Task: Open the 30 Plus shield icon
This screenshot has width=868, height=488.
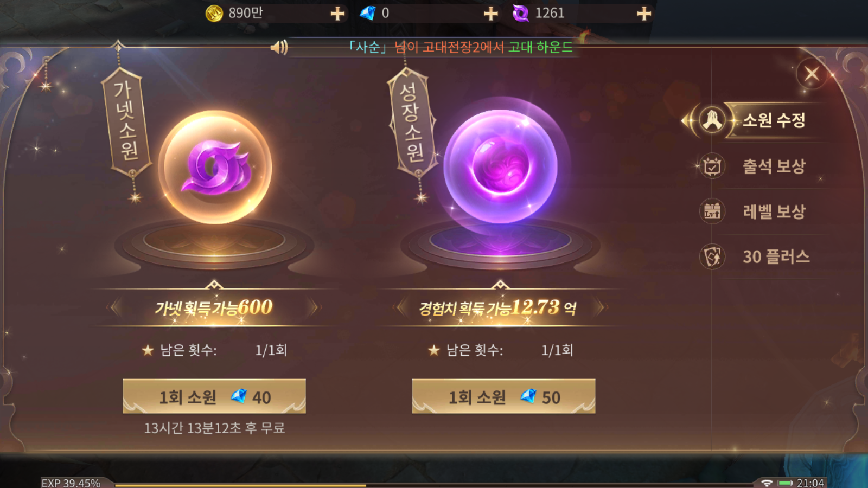Action: click(x=712, y=256)
